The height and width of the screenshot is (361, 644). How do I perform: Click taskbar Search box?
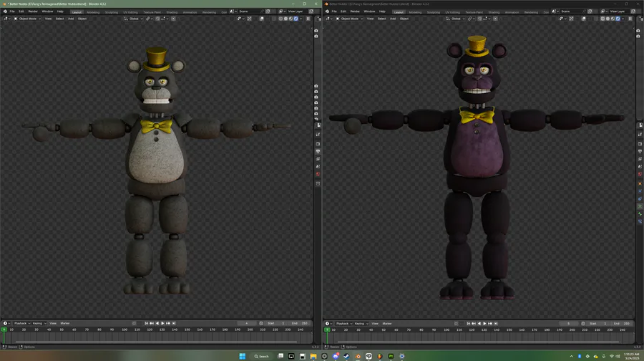pos(261,356)
